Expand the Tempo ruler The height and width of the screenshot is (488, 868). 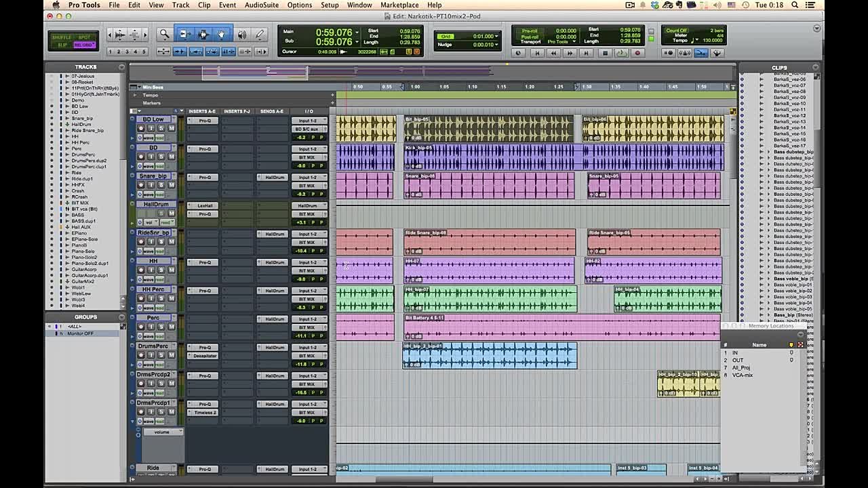tap(134, 95)
